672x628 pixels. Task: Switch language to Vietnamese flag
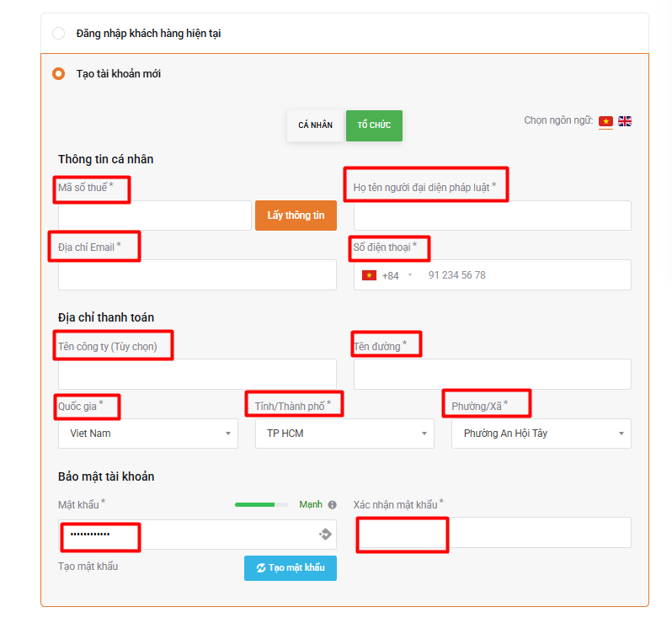pos(605,121)
